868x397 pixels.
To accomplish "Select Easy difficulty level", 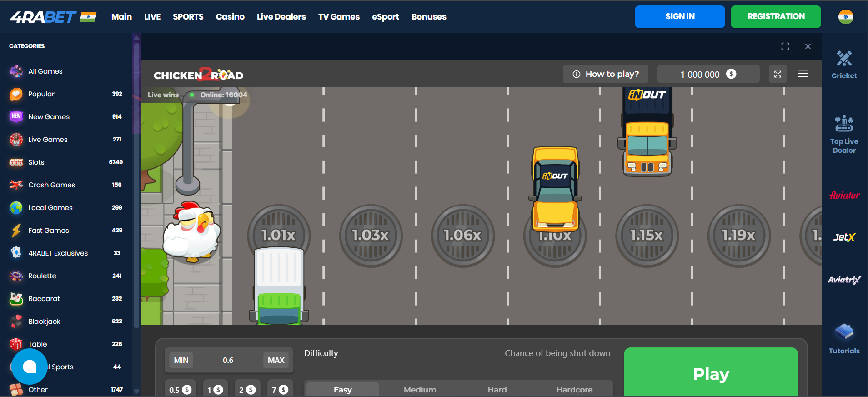I will [x=342, y=390].
